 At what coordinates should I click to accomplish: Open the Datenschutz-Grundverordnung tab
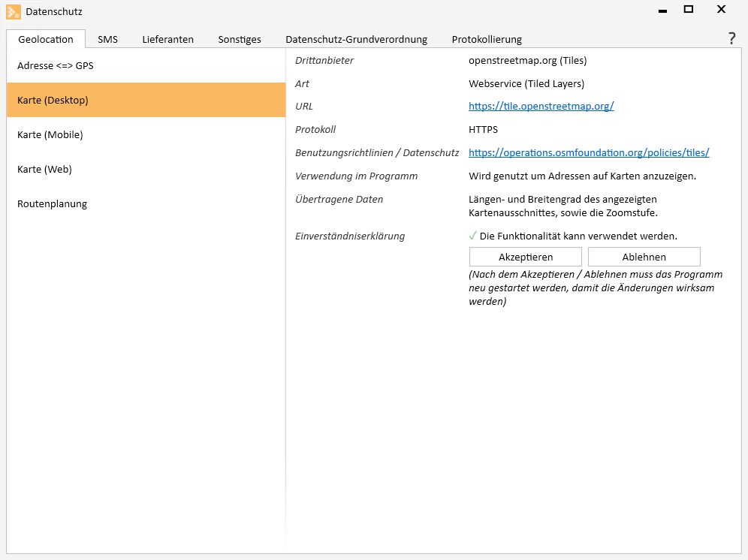point(356,39)
